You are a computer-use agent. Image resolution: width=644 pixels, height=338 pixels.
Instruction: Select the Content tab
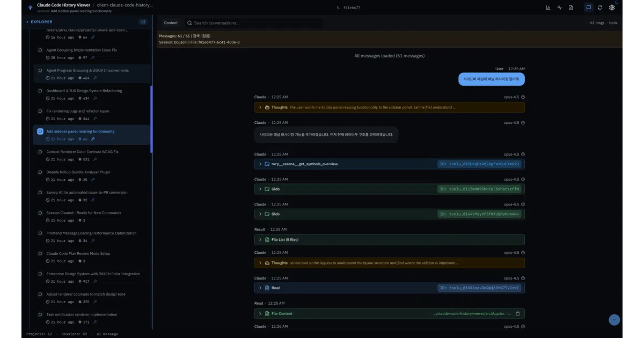point(171,23)
